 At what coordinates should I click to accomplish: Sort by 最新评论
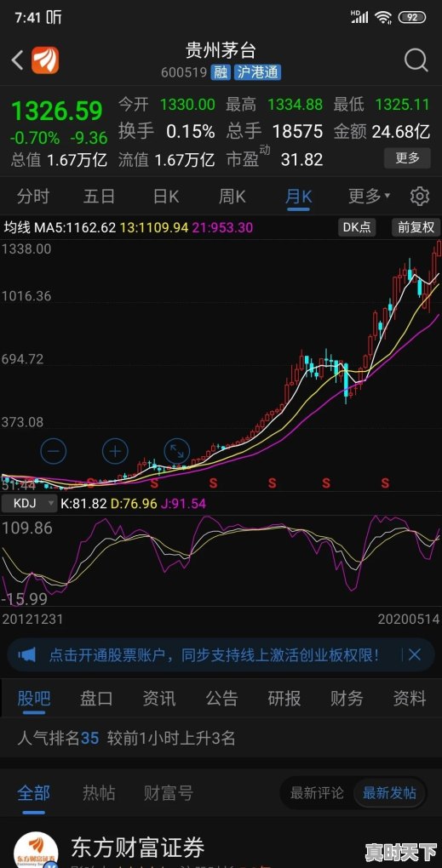[317, 793]
